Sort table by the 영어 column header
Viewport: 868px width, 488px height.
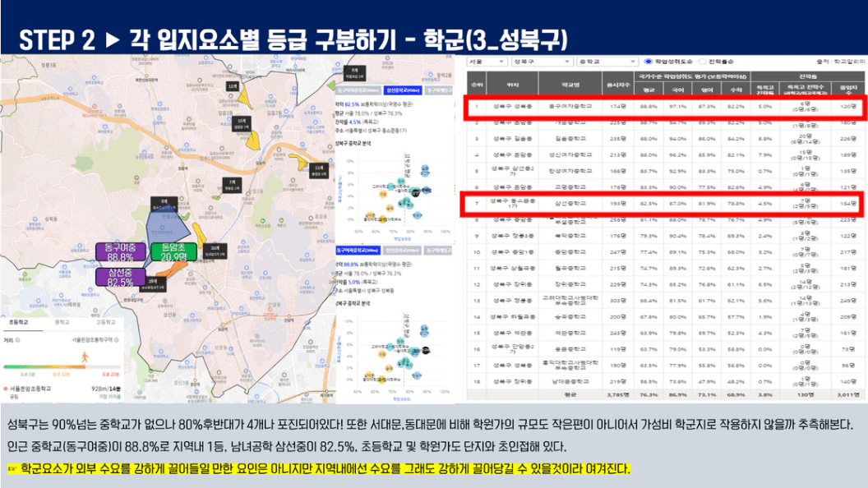tap(707, 90)
